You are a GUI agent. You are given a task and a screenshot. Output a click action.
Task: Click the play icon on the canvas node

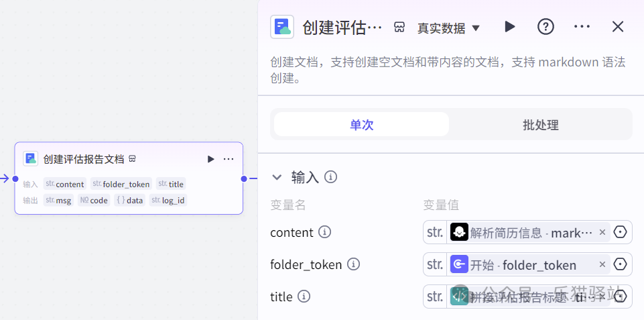[x=210, y=159]
